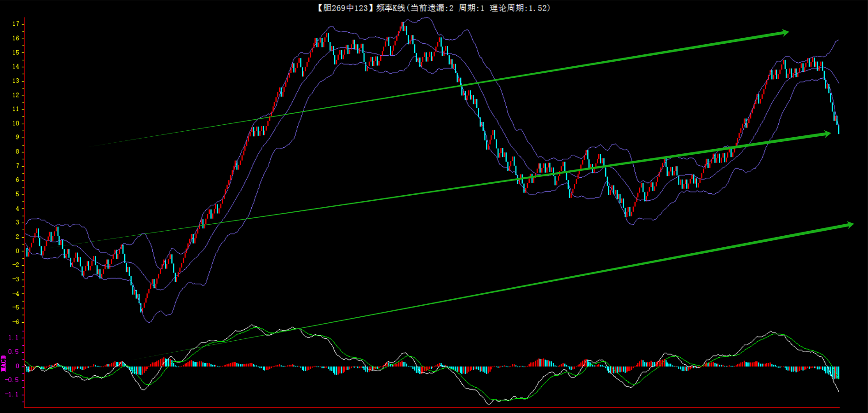Select the lowest candlestick near -5
The image size is (868, 413).
tap(142, 308)
